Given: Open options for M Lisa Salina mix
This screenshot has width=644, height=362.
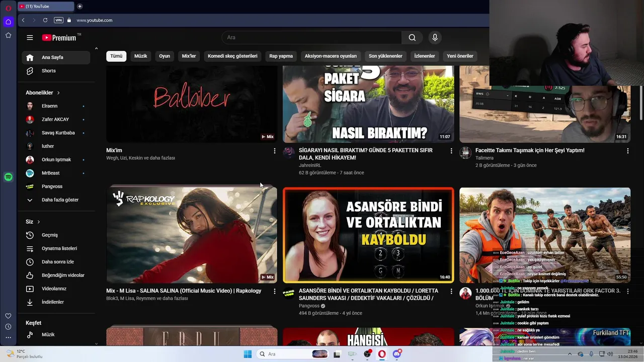Looking at the screenshot, I should coord(274,291).
